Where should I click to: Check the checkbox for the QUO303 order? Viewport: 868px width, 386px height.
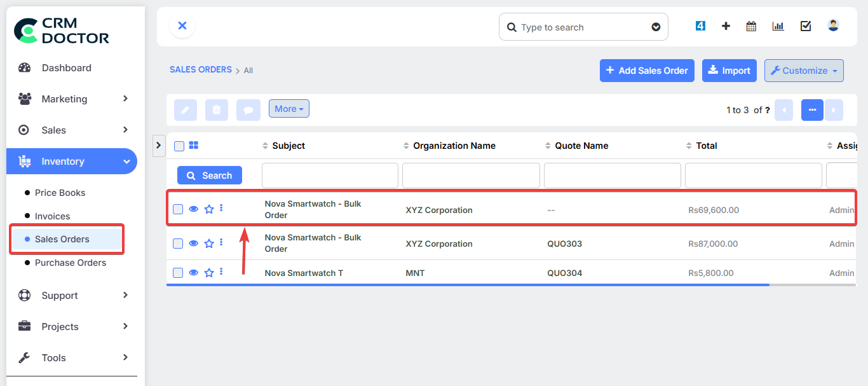[178, 242]
